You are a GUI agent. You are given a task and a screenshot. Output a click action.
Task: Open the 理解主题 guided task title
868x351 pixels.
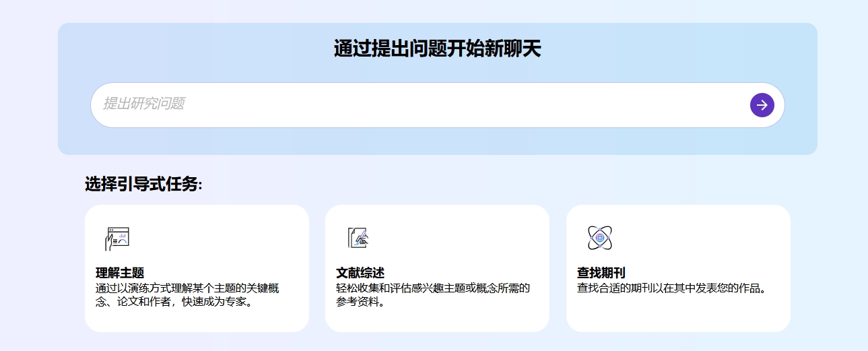coord(120,273)
